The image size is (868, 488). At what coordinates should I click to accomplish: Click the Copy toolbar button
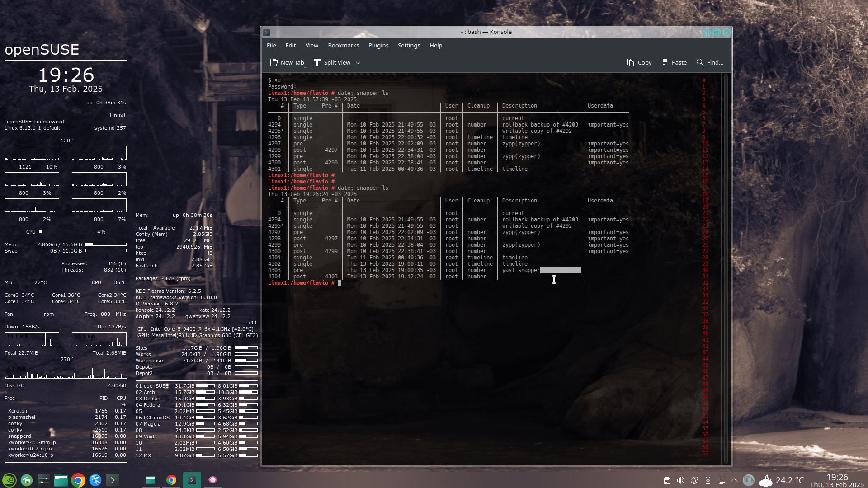point(639,63)
